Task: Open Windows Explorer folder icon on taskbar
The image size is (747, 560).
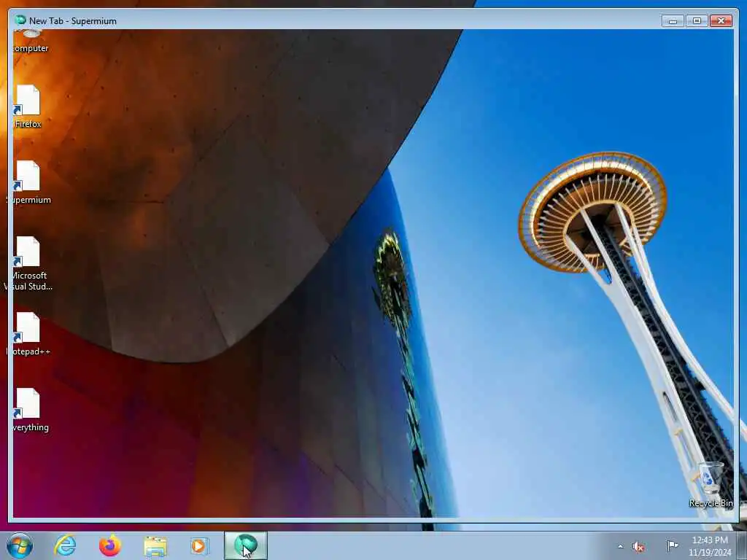Action: (x=155, y=546)
